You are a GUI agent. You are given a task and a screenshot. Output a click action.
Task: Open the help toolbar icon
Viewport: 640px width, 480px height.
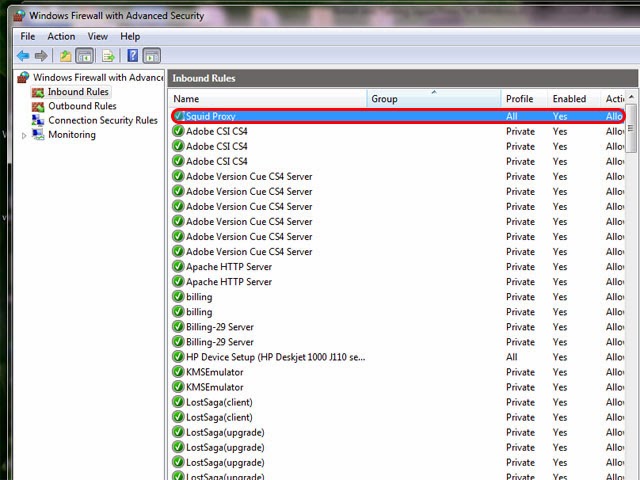click(133, 56)
